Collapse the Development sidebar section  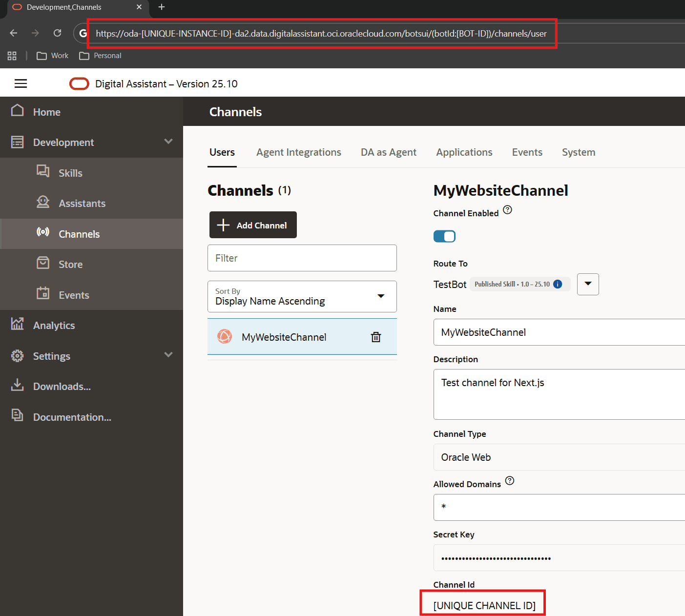(168, 142)
